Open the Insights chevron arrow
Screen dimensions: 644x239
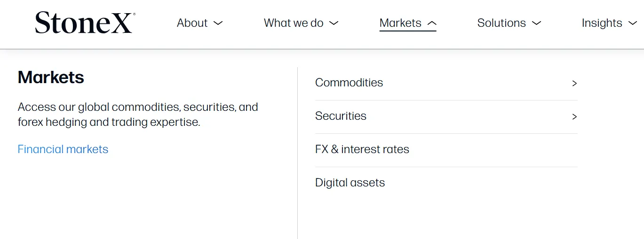(x=633, y=23)
